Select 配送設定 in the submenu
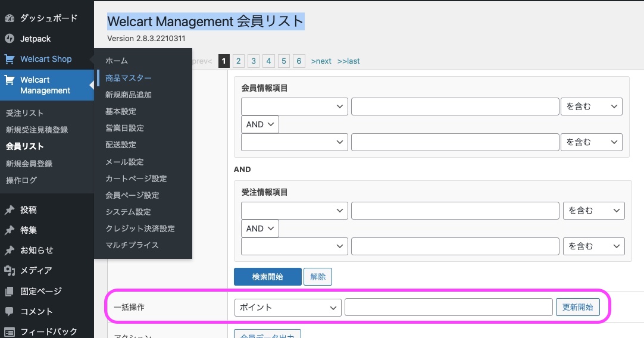Viewport: 644px width, 338px height. coord(121,145)
